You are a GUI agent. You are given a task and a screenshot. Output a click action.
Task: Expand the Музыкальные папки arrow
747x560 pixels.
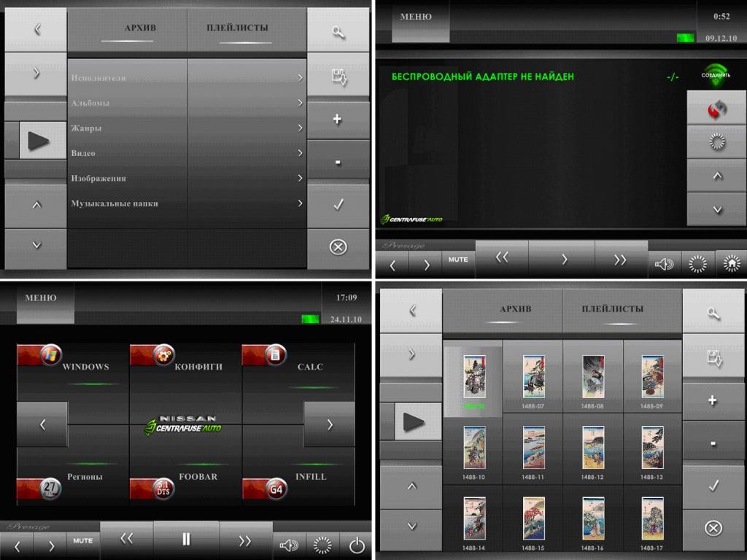tap(300, 203)
